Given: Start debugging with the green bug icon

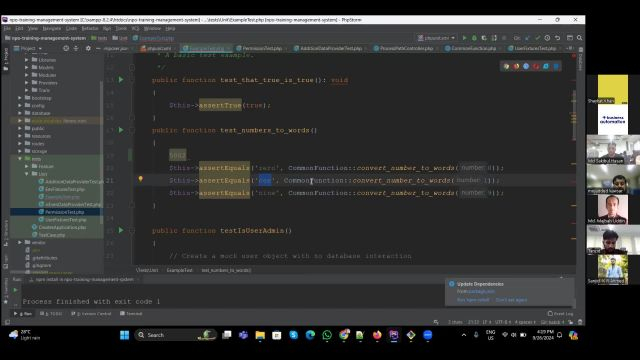Looking at the screenshot, I should 474,38.
